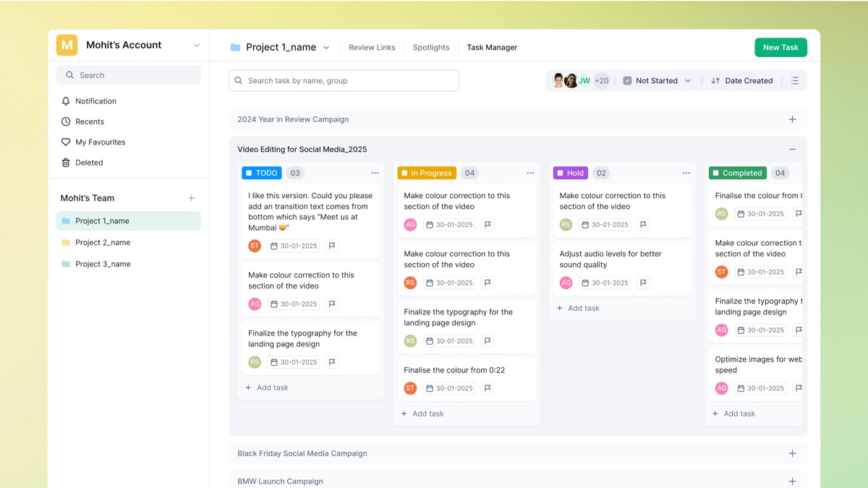Click flag on In Progress 'Finalise the colour' card
Screen dimensions: 868x488
pos(488,388)
